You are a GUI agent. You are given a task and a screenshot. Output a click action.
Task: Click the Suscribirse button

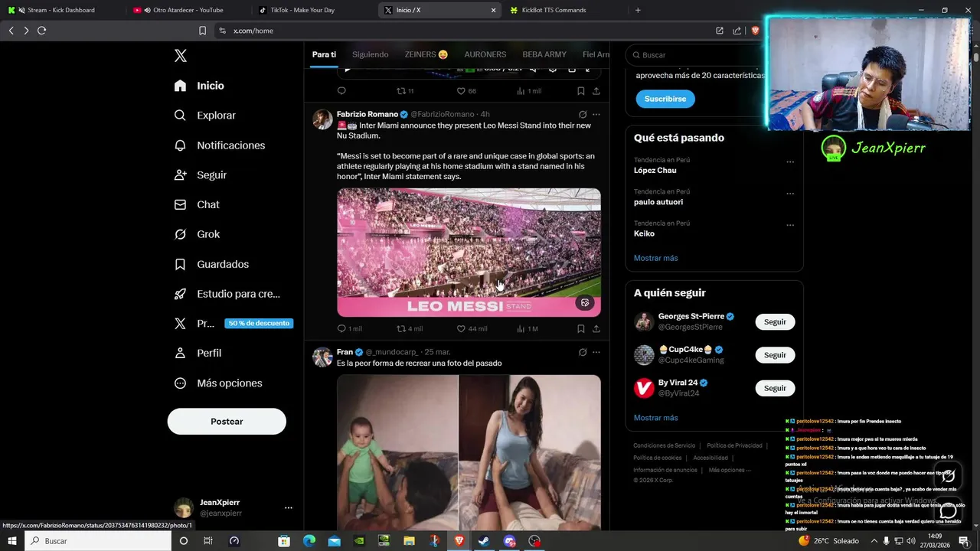pyautogui.click(x=665, y=99)
